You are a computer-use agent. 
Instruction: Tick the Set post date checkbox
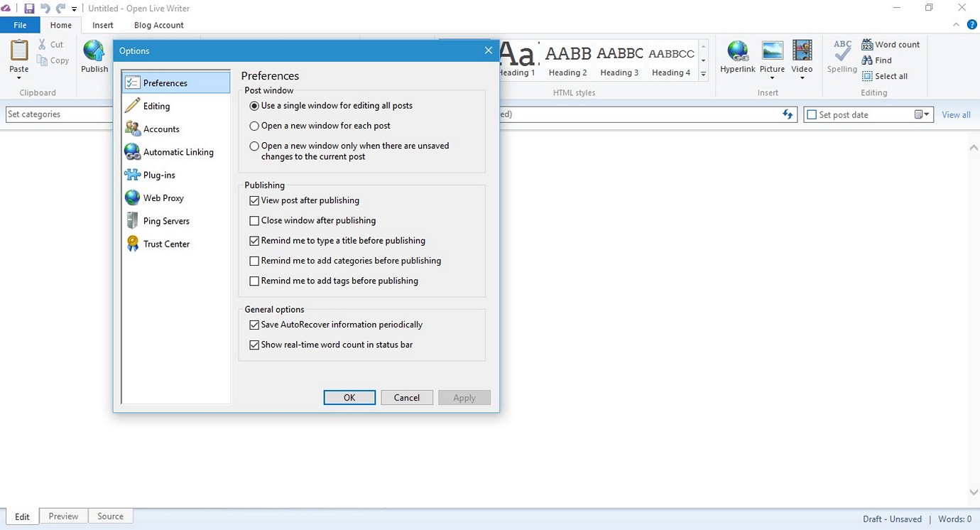point(812,114)
